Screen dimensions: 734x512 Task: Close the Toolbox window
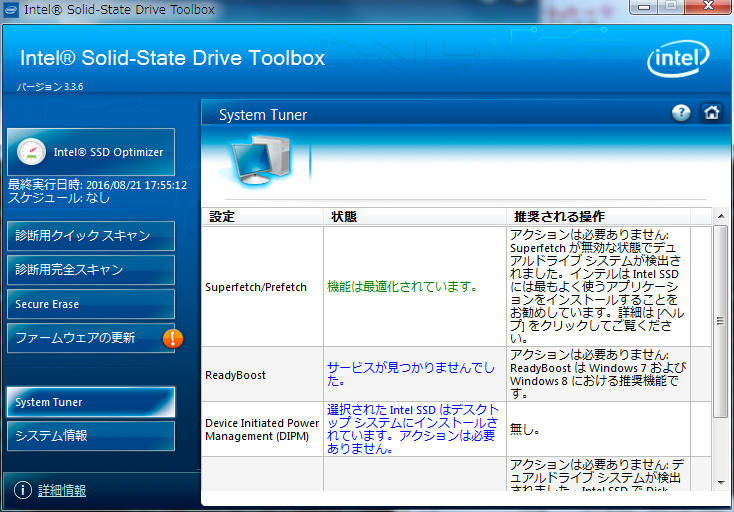[708, 7]
